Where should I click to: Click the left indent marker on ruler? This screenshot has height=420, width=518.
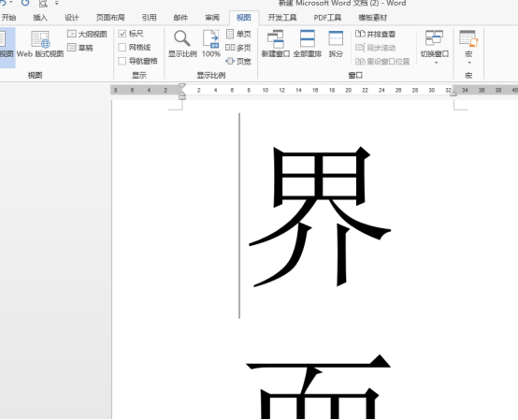click(x=182, y=96)
